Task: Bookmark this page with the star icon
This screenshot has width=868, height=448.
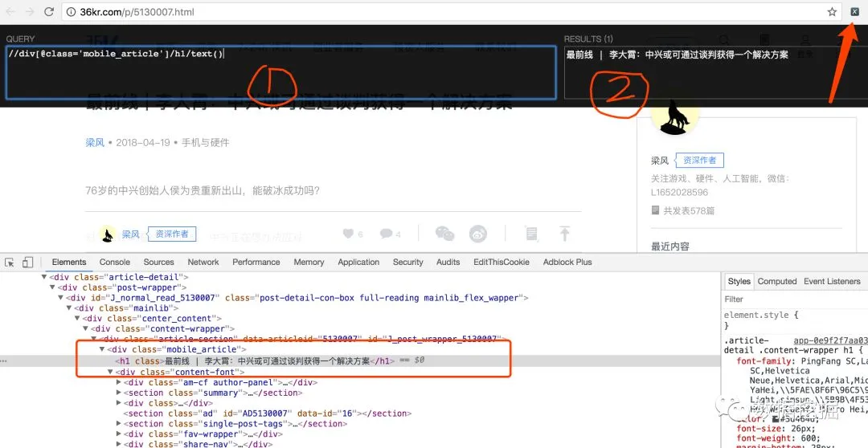Action: point(832,11)
